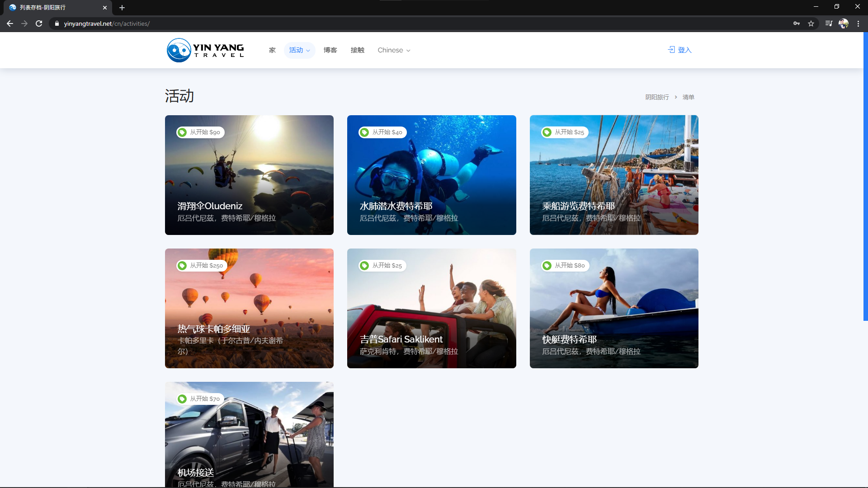868x488 pixels.
Task: Expand the 活动 dropdown menu
Action: [x=299, y=50]
